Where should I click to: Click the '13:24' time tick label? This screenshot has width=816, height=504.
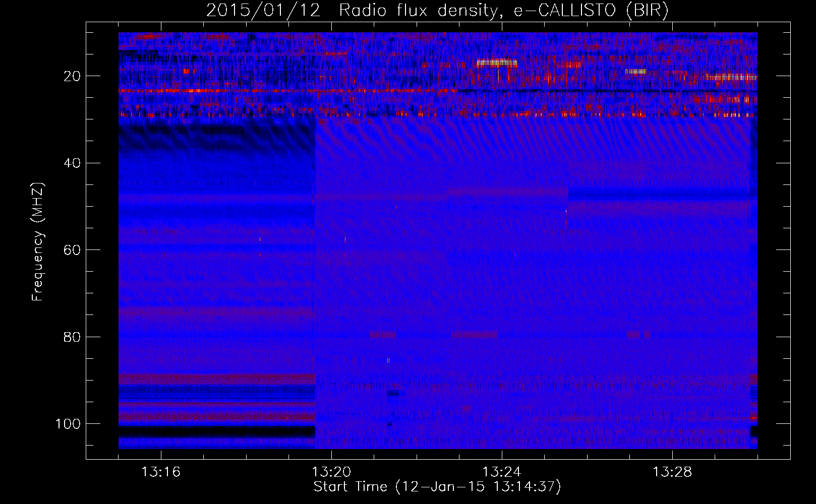click(502, 472)
